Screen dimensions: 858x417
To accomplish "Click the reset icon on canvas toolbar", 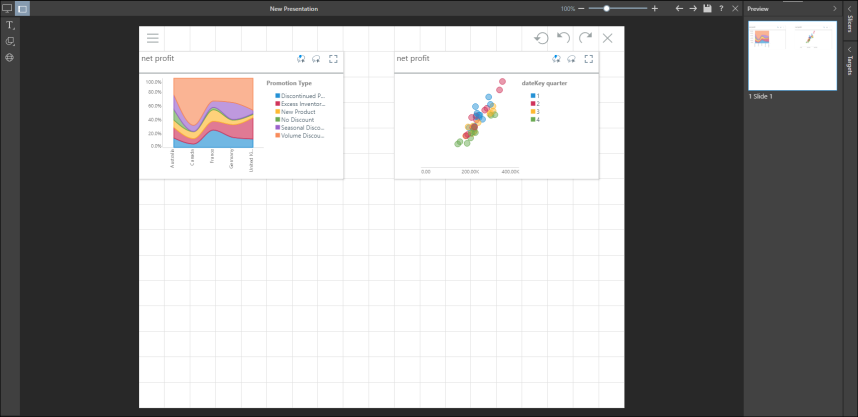I will [541, 38].
